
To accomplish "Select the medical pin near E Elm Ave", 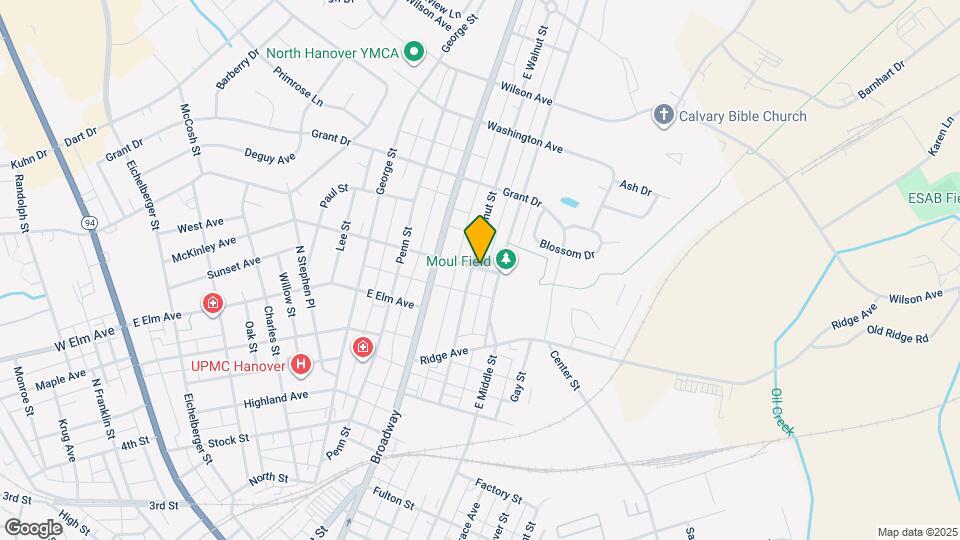I will click(x=213, y=304).
